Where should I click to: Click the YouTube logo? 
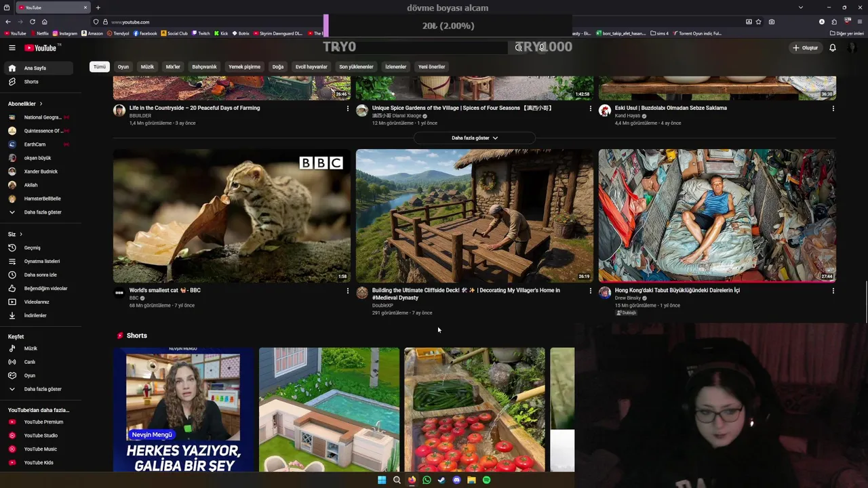[41, 47]
